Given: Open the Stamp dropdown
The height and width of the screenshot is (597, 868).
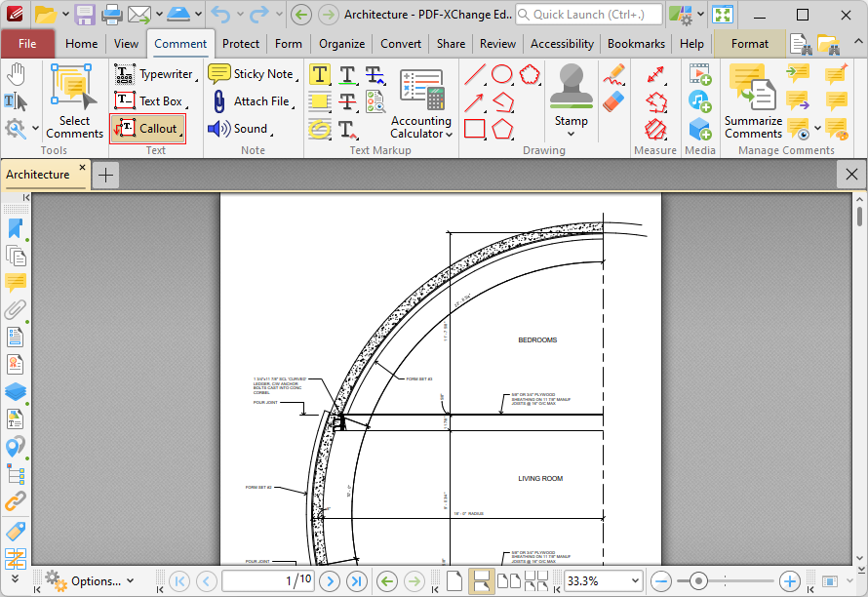Looking at the screenshot, I should [x=571, y=134].
